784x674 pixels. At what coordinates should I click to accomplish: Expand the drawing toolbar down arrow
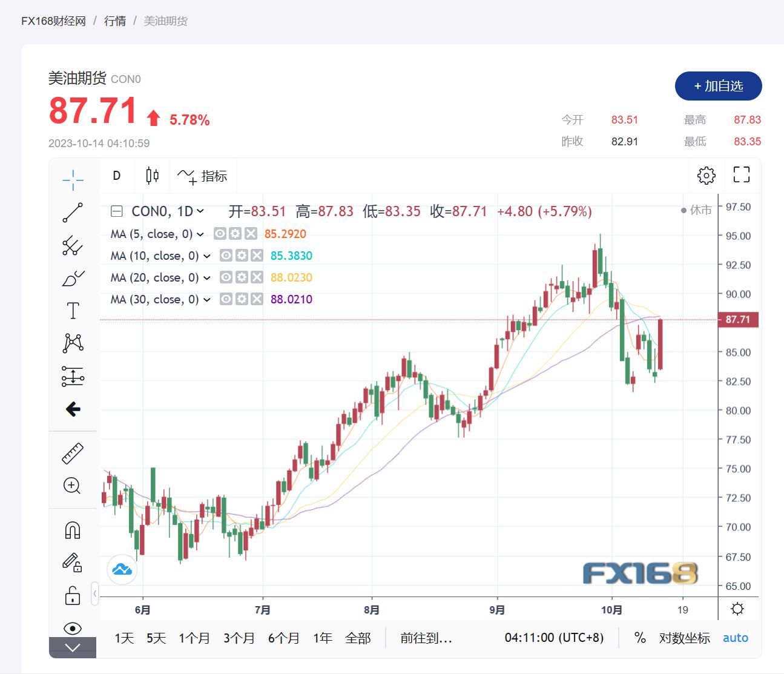pyautogui.click(x=73, y=647)
